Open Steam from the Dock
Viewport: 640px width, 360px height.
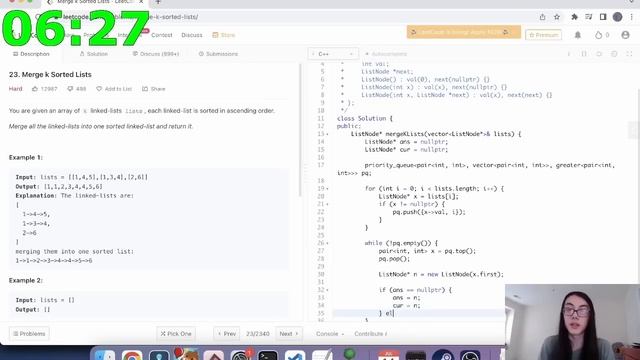(x=443, y=355)
